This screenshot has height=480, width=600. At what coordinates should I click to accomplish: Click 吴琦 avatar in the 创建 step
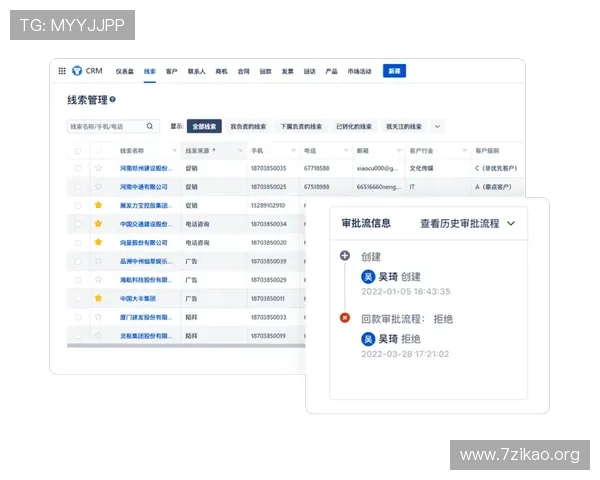[x=368, y=277]
